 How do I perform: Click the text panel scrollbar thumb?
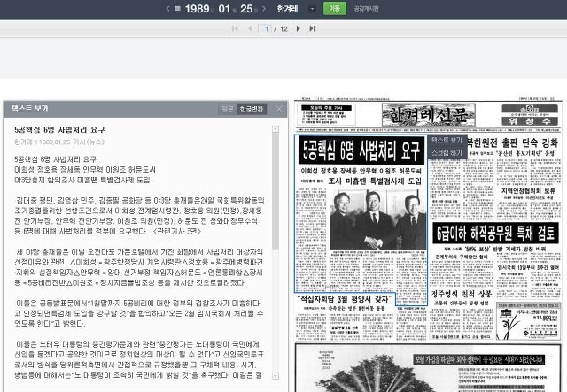(276, 190)
